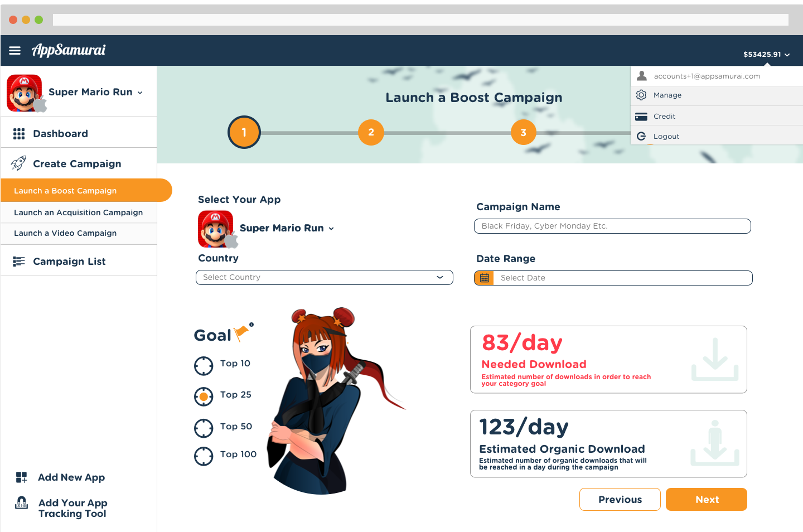
Task: Click the Dashboard grid icon
Action: click(19, 134)
